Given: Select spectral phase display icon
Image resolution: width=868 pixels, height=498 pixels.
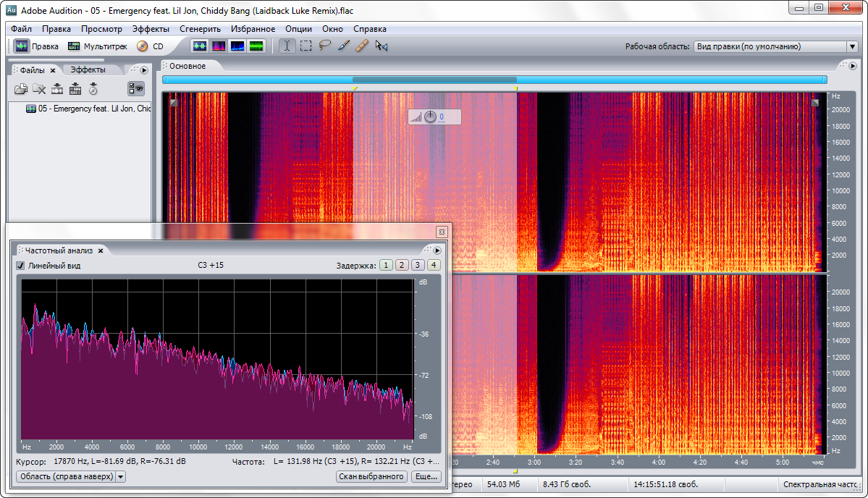Looking at the screenshot, I should pos(256,46).
